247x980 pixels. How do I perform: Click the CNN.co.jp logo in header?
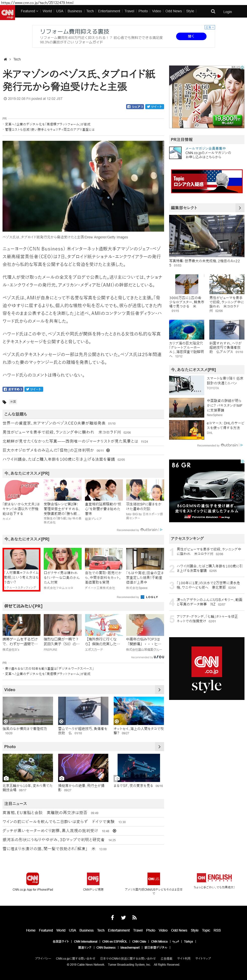[7, 13]
